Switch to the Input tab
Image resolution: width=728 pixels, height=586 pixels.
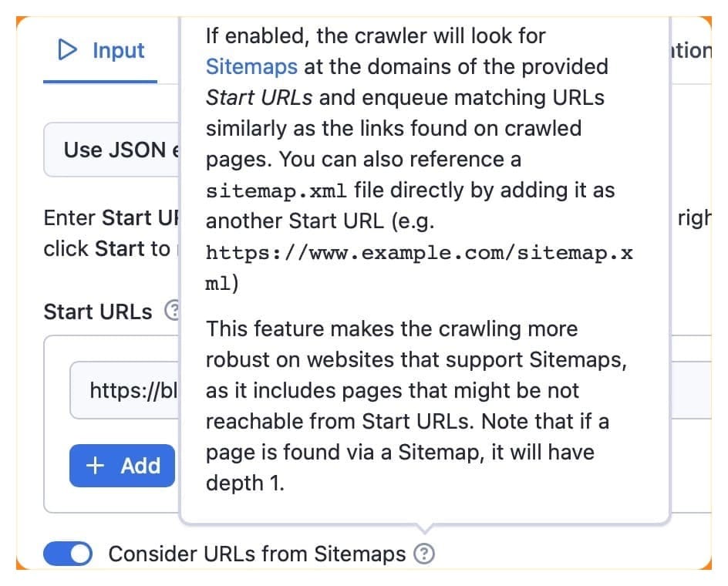point(98,50)
